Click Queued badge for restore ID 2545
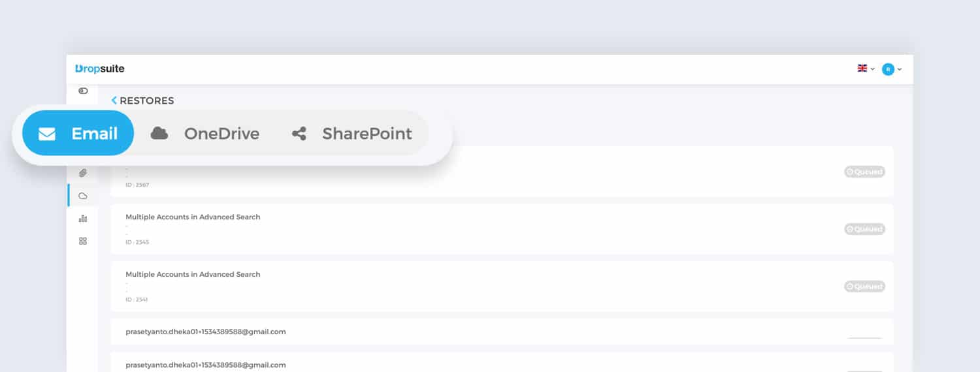The image size is (980, 372). point(864,229)
